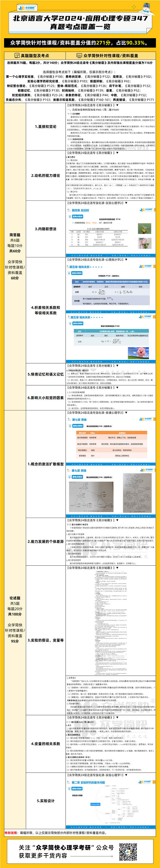Image resolution: width=160 pixels, height=868 pixels.
Task: Click the 6.影响大小知觉的因素 label
Action: tap(46, 398)
